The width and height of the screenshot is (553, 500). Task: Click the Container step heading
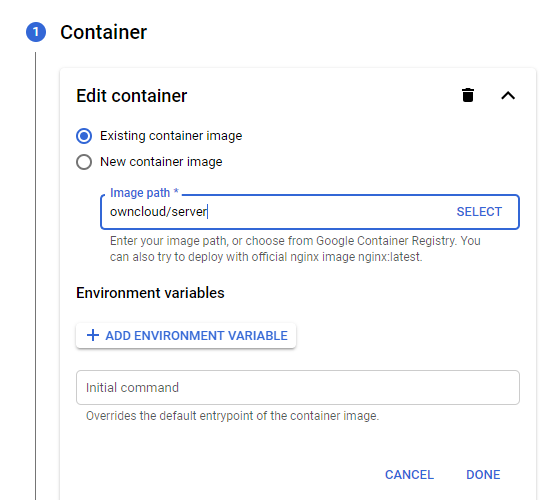coord(103,32)
